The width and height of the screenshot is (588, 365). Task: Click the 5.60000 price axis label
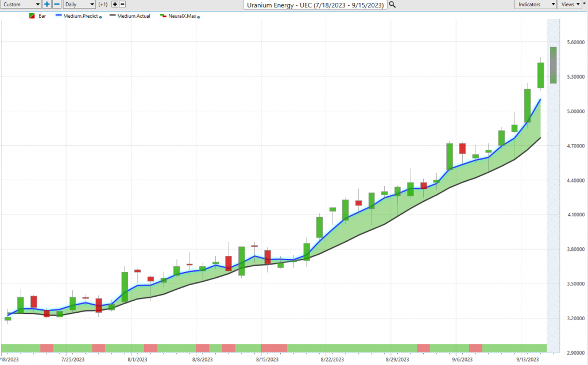click(x=575, y=42)
